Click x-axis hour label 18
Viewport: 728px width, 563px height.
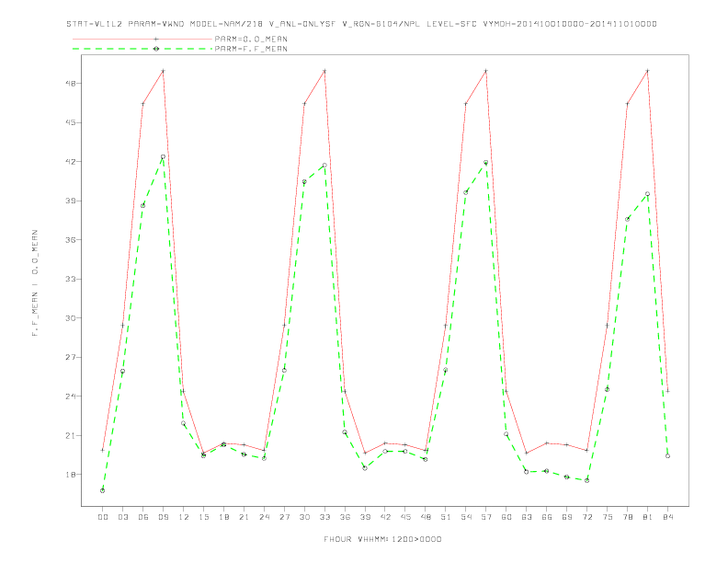coord(223,517)
